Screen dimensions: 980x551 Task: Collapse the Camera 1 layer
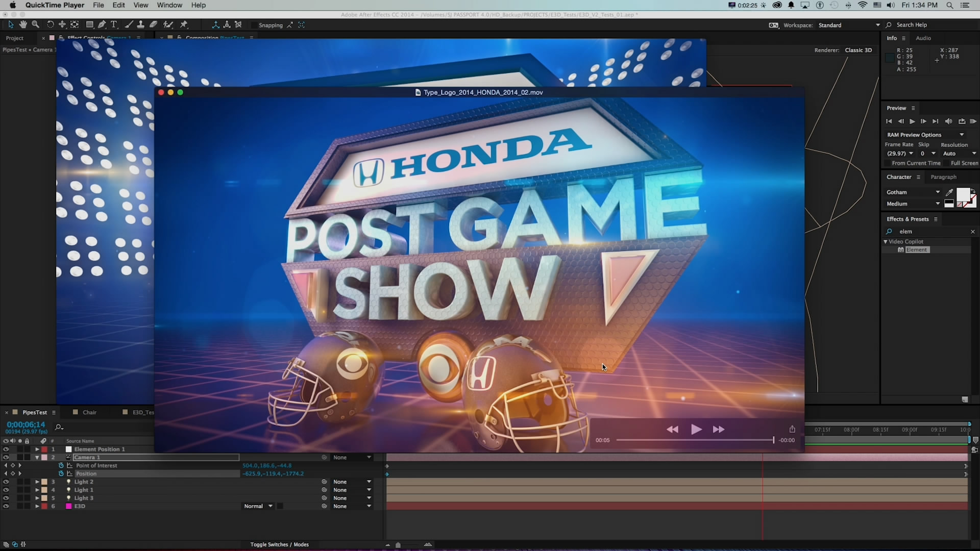click(x=37, y=458)
